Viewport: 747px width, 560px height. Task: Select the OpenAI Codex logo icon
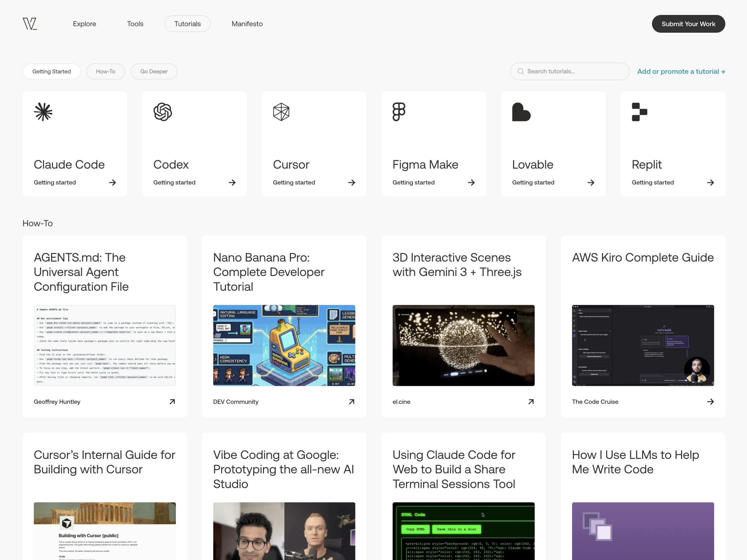(x=162, y=112)
